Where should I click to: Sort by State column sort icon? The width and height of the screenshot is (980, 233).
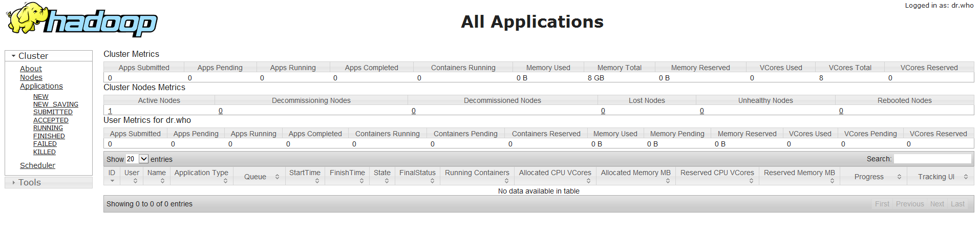[387, 181]
